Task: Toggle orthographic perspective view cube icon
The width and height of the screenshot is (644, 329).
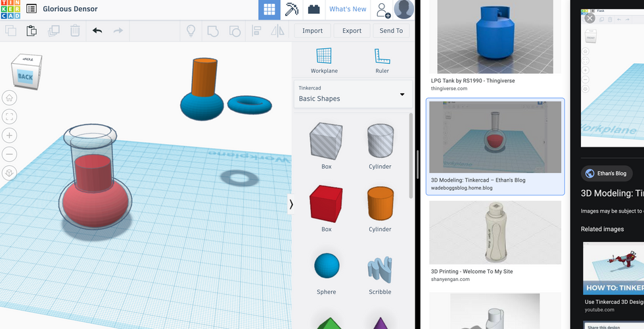Action: pyautogui.click(x=9, y=172)
